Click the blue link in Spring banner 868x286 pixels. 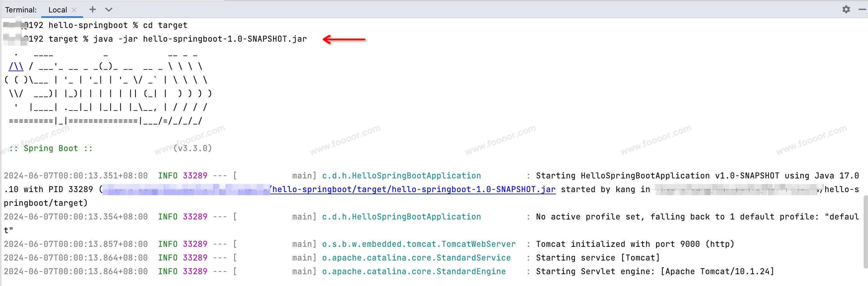coord(16,66)
